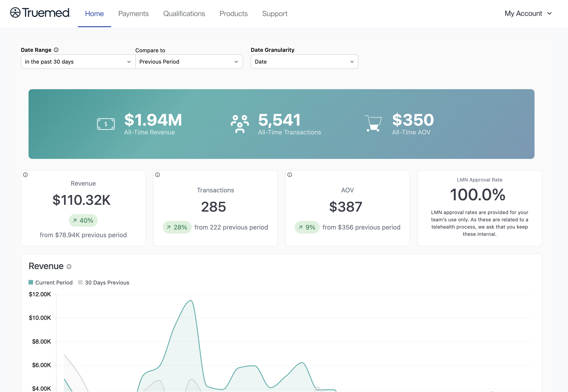Toggle the Current Period legend swatch

pyautogui.click(x=31, y=282)
